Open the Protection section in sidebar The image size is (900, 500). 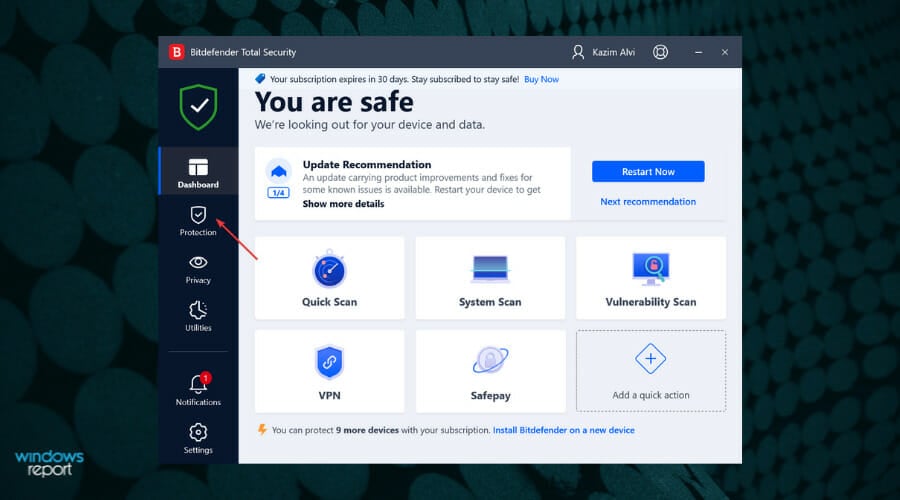point(198,221)
